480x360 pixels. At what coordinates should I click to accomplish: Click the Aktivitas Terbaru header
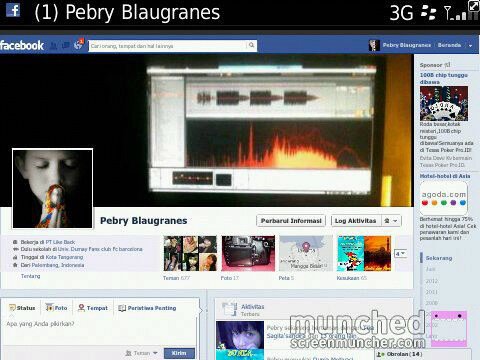[x=252, y=310]
